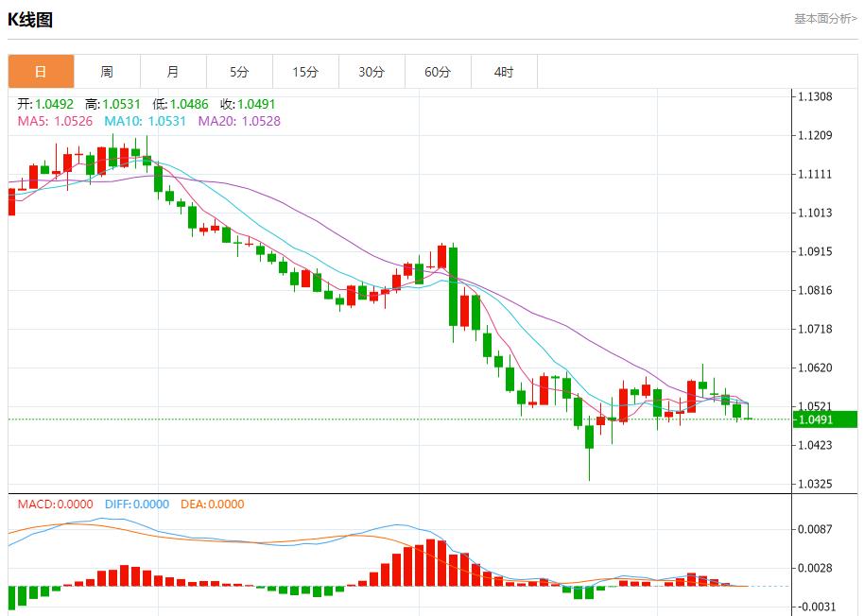864x616 pixels.
Task: Open the 基本面分析 link
Action: (x=824, y=18)
